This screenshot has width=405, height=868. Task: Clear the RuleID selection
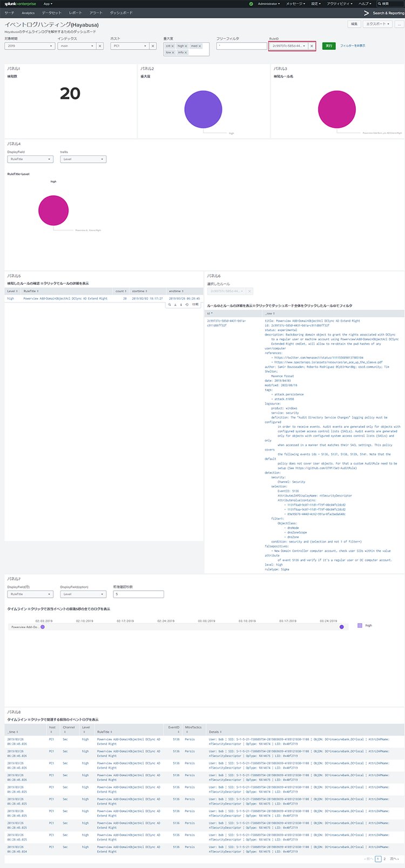pyautogui.click(x=312, y=46)
